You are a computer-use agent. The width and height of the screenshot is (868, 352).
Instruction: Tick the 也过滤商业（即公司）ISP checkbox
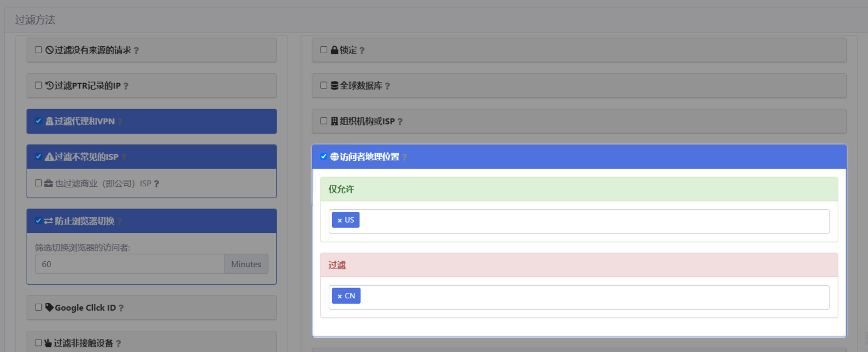(x=39, y=183)
